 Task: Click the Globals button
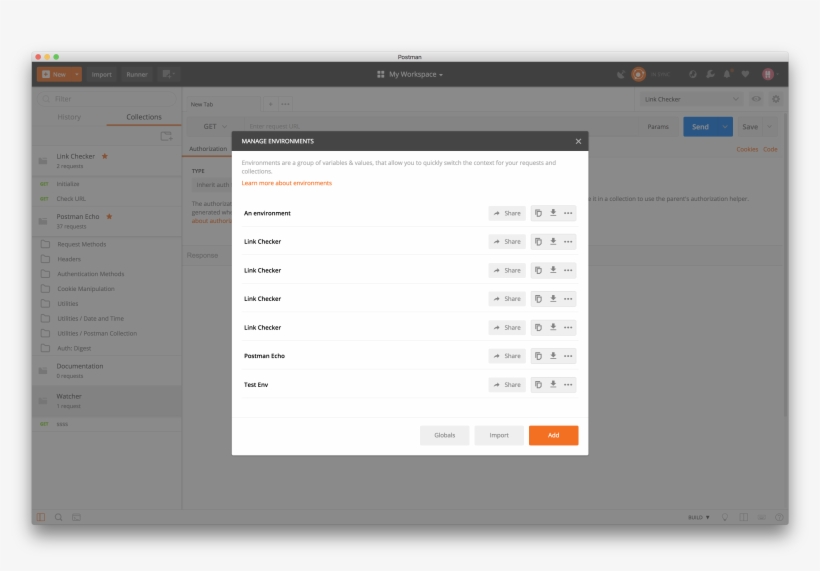(445, 435)
